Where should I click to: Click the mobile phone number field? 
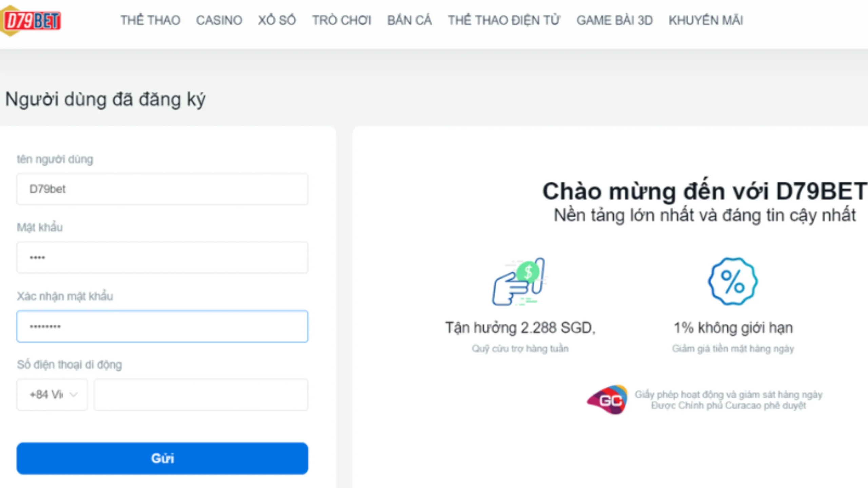click(x=201, y=394)
